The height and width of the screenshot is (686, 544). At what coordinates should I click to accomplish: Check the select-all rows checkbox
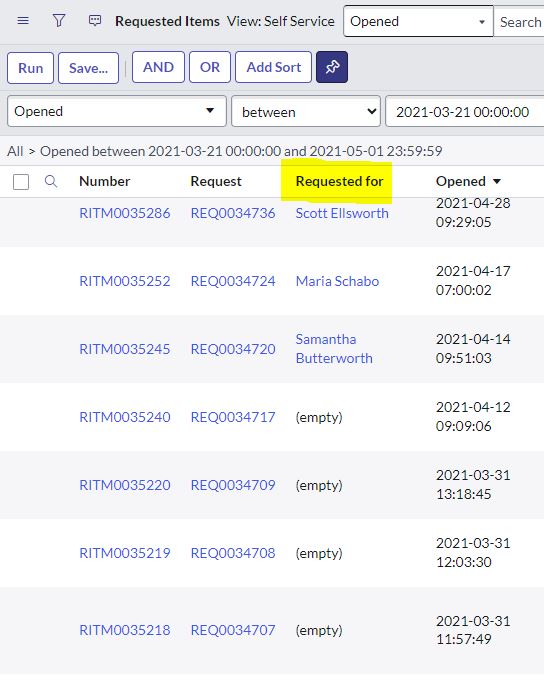pyautogui.click(x=21, y=182)
